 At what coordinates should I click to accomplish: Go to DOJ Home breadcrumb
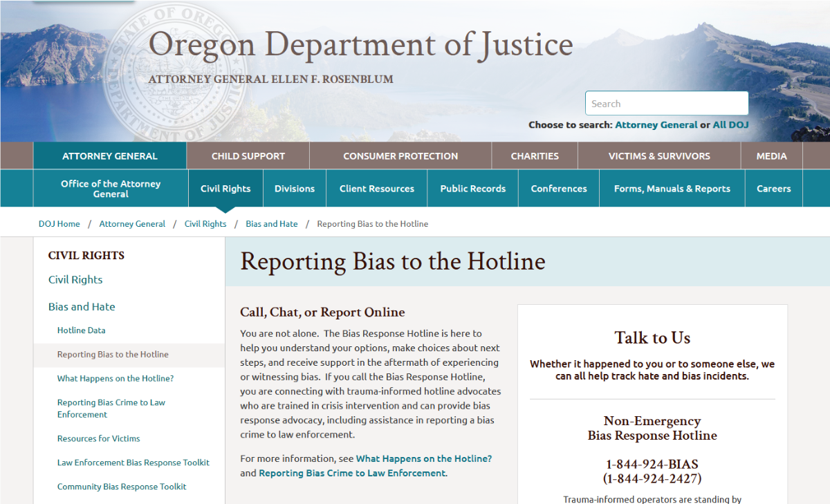coord(59,224)
